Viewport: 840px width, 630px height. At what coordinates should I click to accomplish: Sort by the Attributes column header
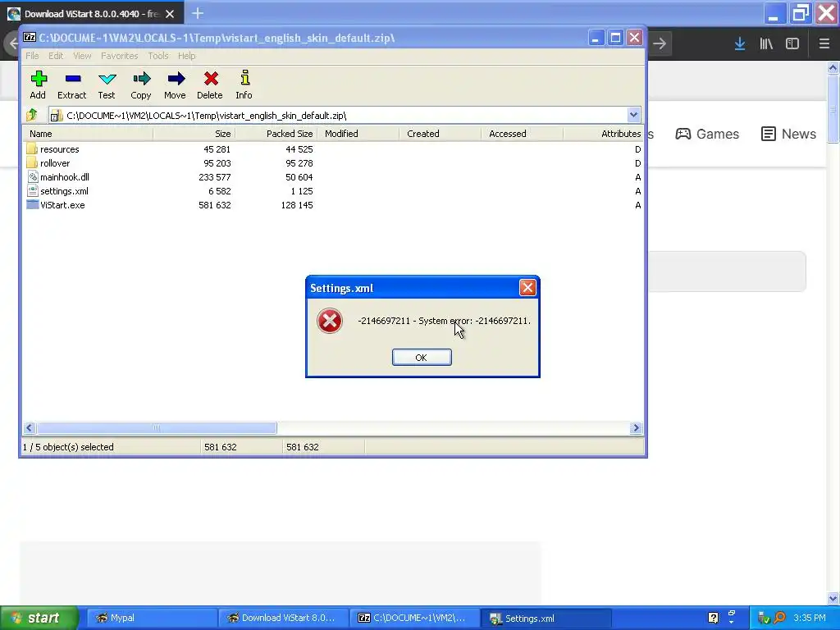[603, 134]
